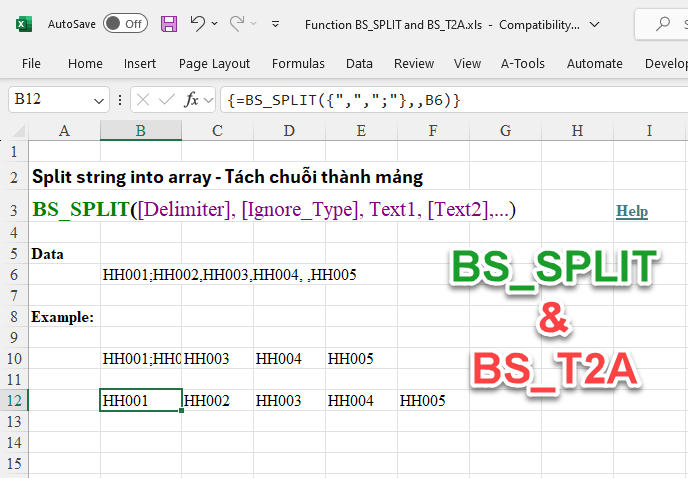This screenshot has height=478, width=688.
Task: Switch to the Home tab
Action: pyautogui.click(x=85, y=64)
